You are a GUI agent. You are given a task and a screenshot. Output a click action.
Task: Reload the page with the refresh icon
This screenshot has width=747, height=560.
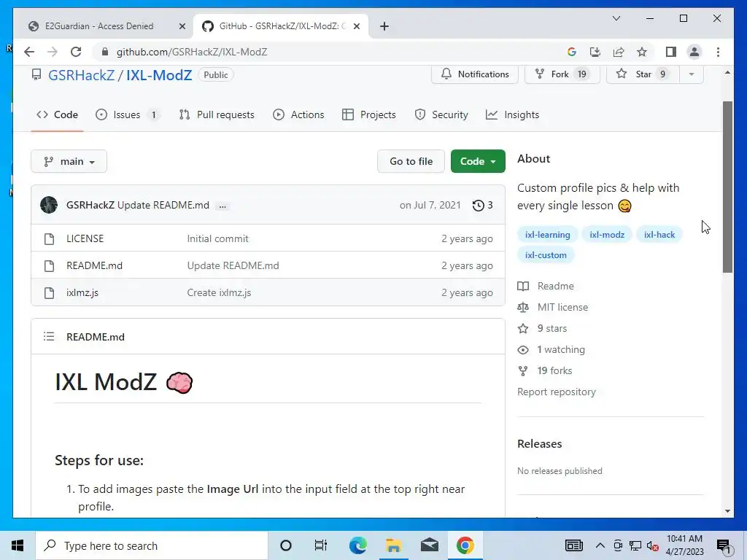[x=76, y=52]
